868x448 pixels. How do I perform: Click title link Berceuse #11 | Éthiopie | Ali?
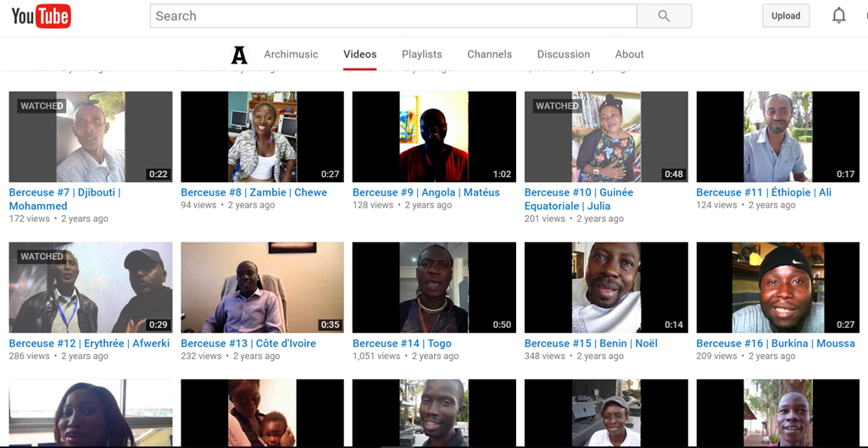pyautogui.click(x=764, y=192)
